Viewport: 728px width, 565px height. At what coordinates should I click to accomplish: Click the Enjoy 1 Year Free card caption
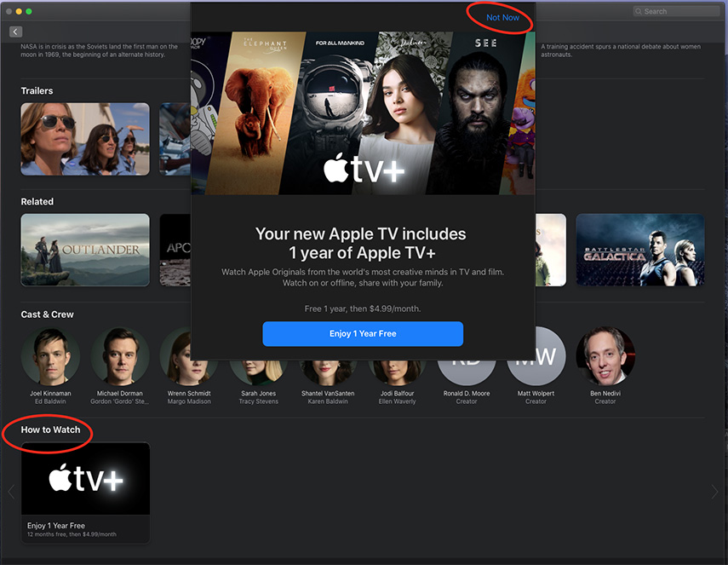point(56,526)
